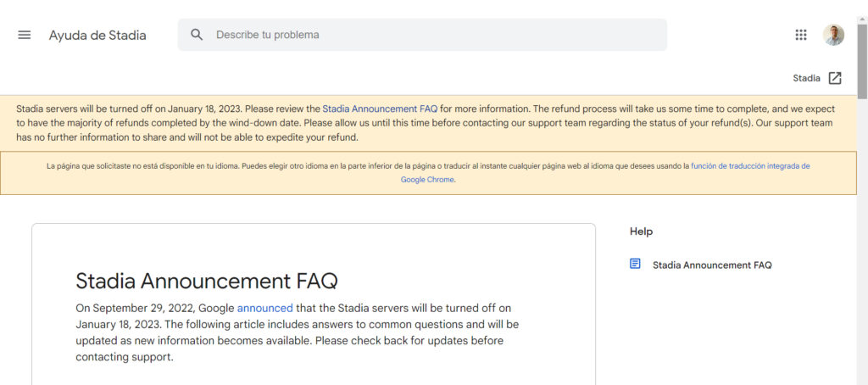Open Stadia Announcement FAQ link in yellow banner
Image resolution: width=868 pixels, height=385 pixels.
380,109
